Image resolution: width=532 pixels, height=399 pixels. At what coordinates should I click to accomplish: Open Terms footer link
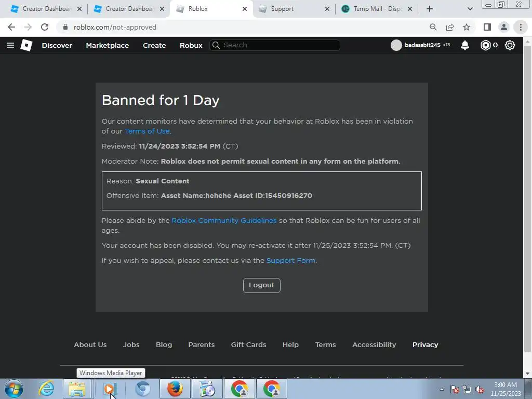coord(325,345)
